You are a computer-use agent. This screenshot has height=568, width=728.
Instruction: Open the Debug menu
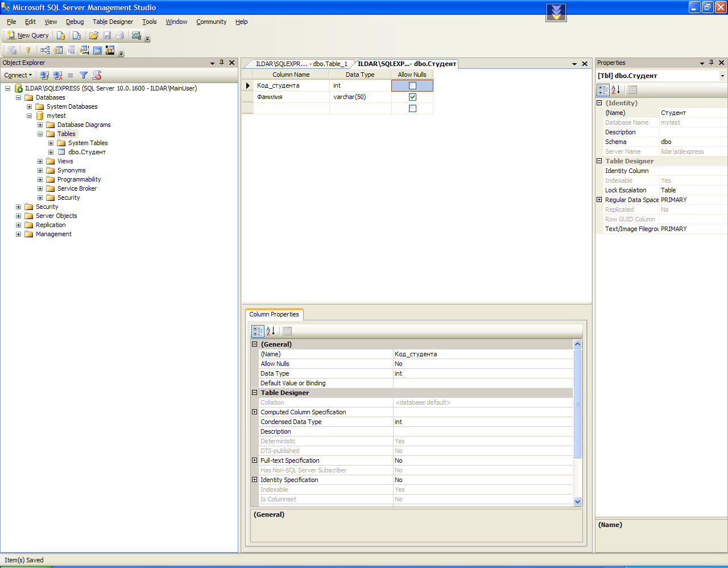pos(75,22)
